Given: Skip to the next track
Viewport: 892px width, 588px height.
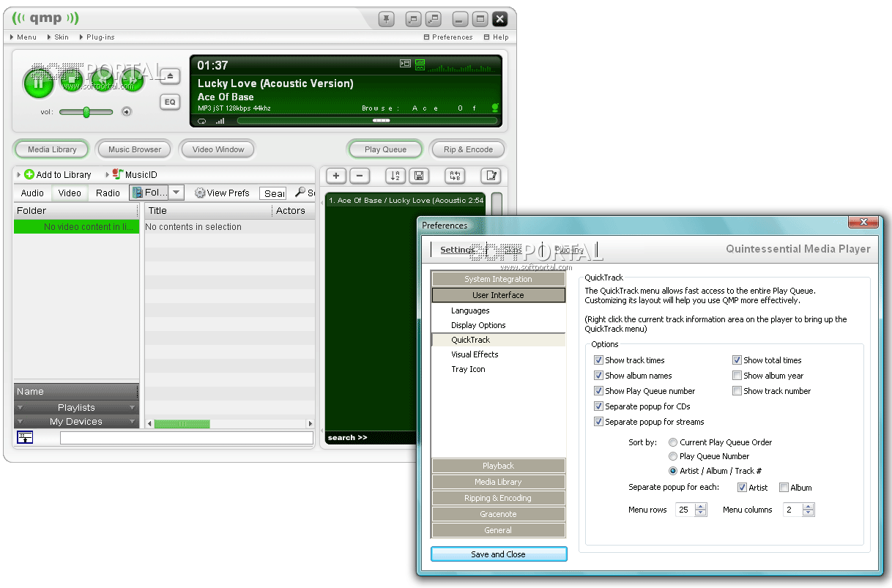Looking at the screenshot, I should pyautogui.click(x=133, y=81).
